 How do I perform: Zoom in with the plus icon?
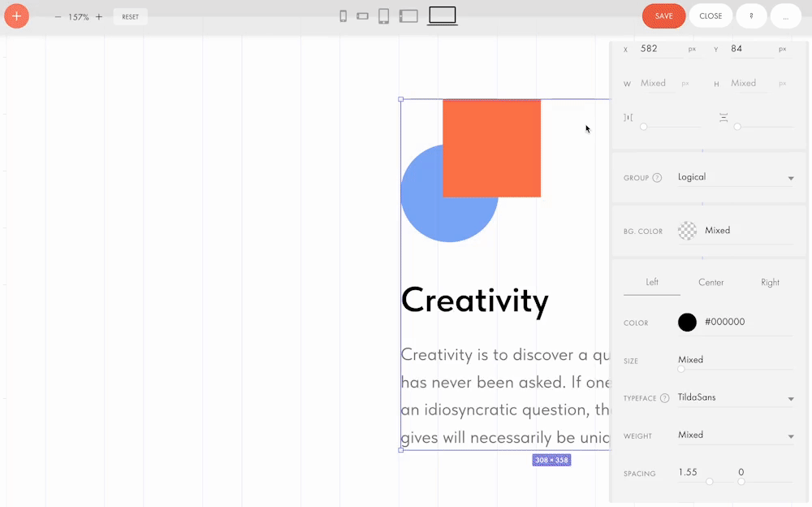point(99,16)
